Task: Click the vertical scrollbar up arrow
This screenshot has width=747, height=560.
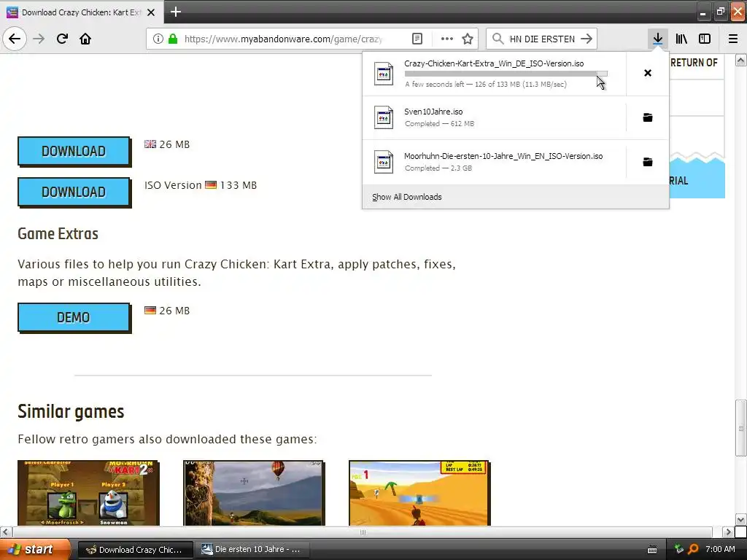Action: point(741,60)
